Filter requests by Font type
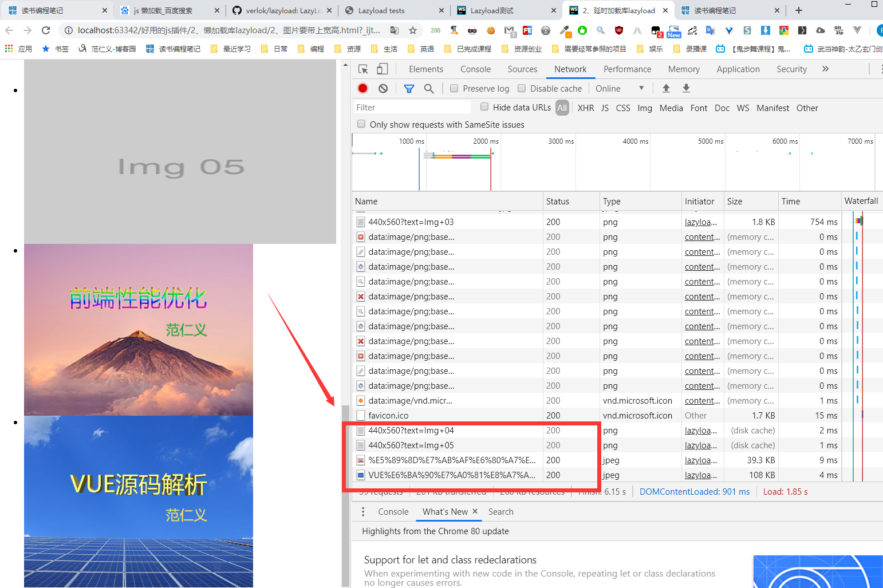 [699, 108]
